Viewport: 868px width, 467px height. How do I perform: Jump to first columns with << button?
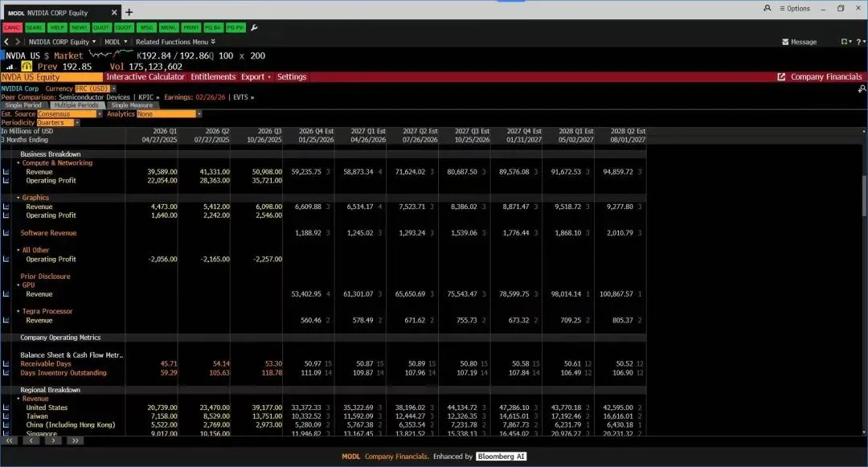[x=10, y=441]
